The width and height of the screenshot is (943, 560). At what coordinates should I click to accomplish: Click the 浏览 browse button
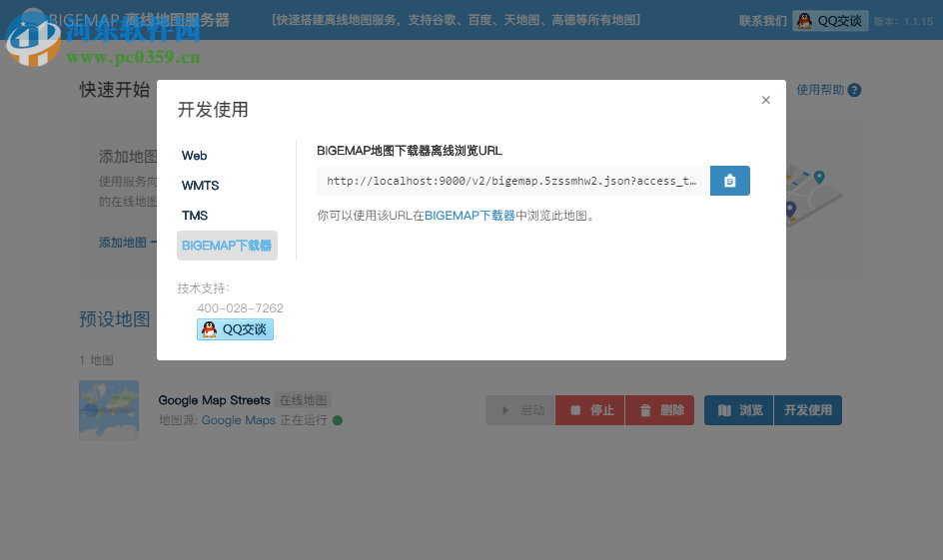[x=739, y=410]
